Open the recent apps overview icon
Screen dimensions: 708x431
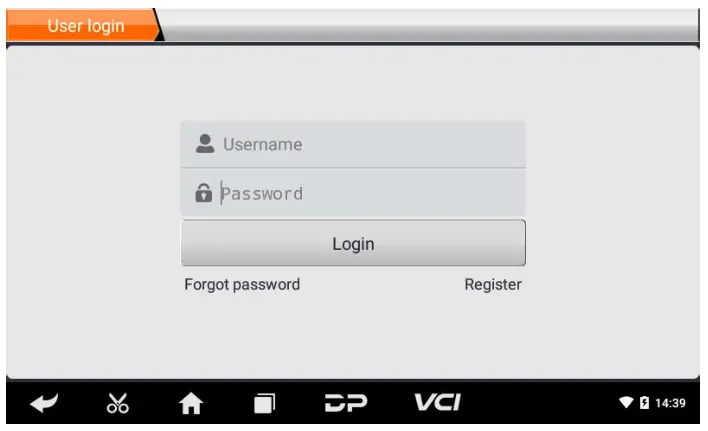264,403
